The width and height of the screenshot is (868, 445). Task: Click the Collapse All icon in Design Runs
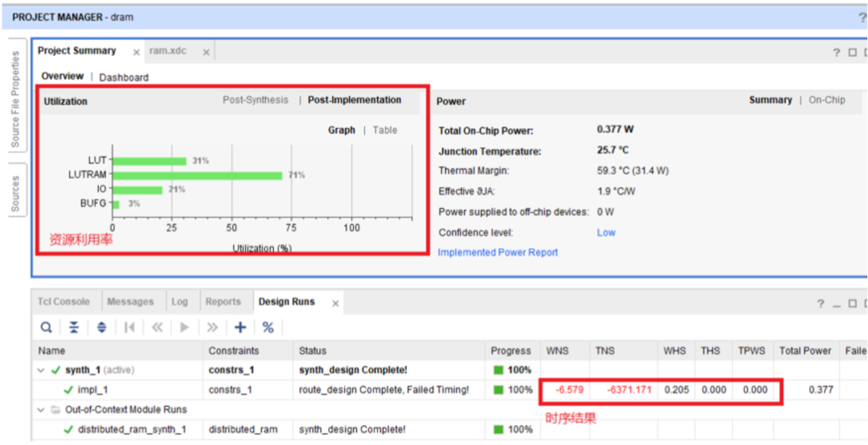click(x=74, y=327)
